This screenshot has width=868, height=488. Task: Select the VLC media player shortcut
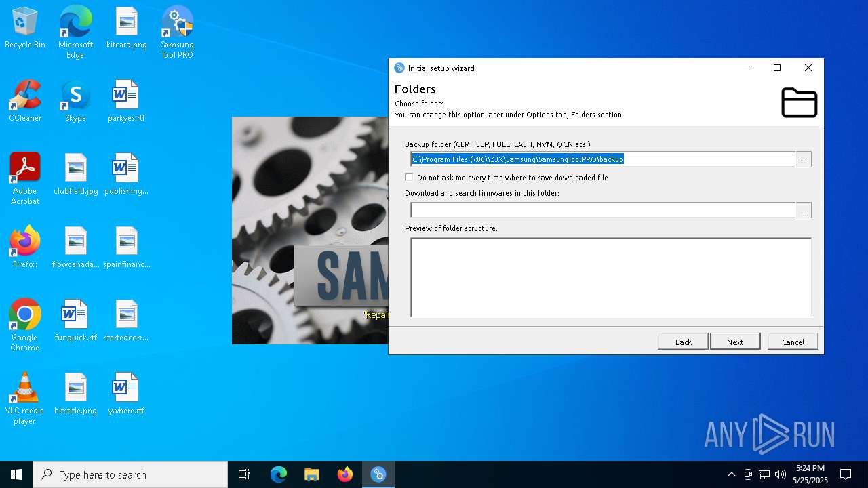(x=25, y=399)
